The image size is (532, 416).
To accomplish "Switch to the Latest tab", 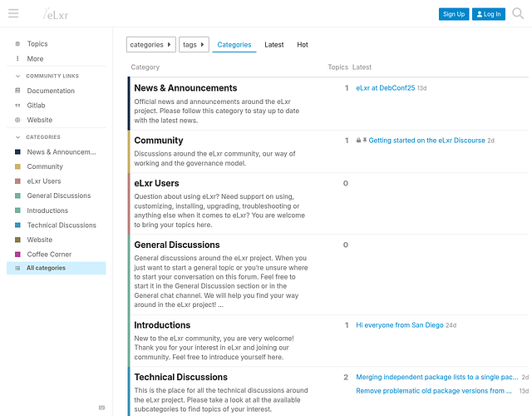I will pos(273,45).
